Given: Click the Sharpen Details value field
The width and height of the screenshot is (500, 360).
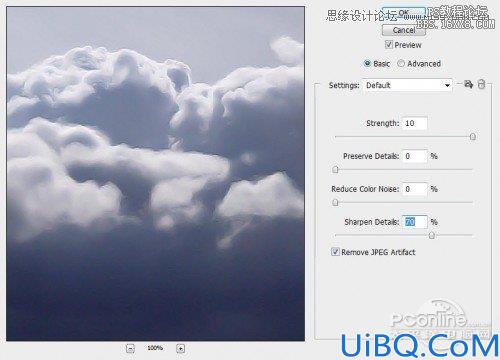Looking at the screenshot, I should (x=415, y=222).
